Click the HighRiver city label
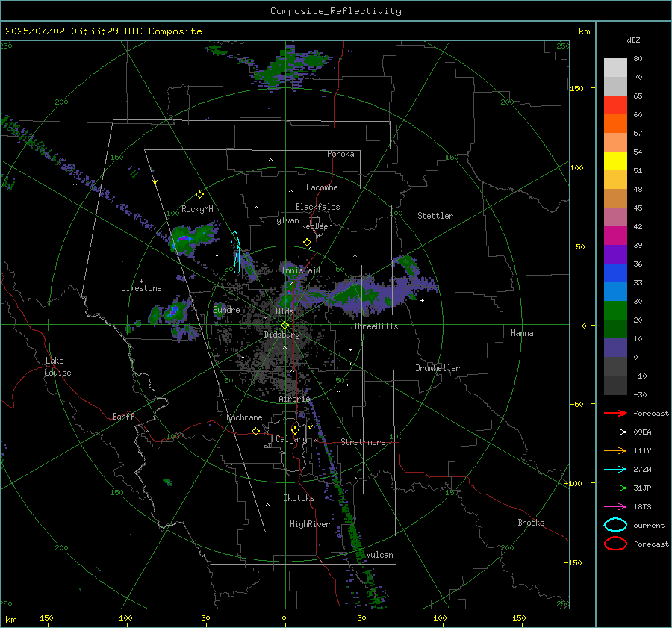672x628 pixels. tap(310, 524)
